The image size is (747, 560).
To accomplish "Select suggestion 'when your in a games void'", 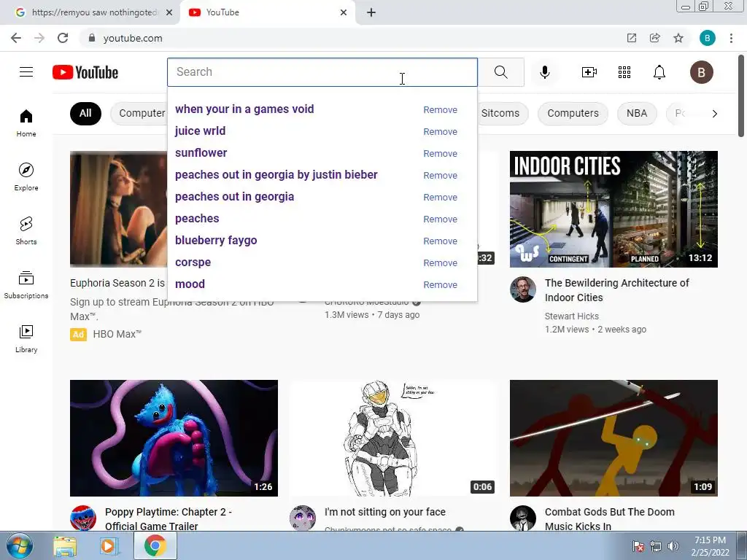I will click(244, 109).
